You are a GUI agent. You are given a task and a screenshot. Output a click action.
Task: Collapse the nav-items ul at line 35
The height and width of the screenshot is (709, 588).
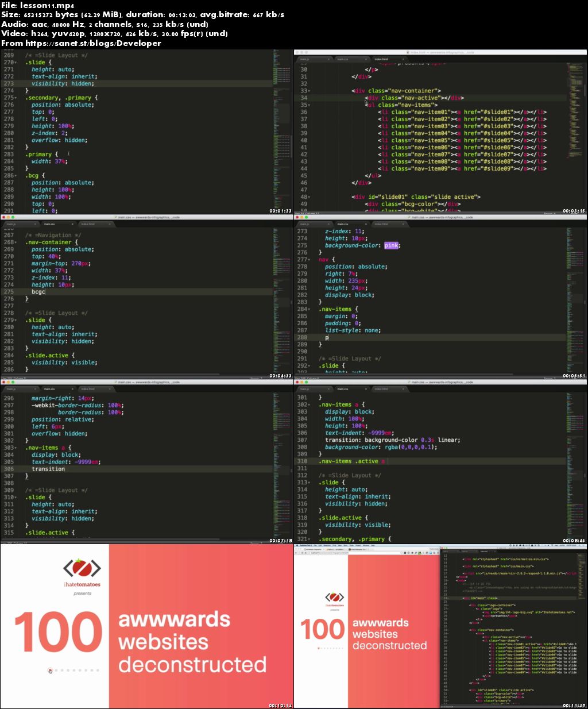(x=309, y=105)
